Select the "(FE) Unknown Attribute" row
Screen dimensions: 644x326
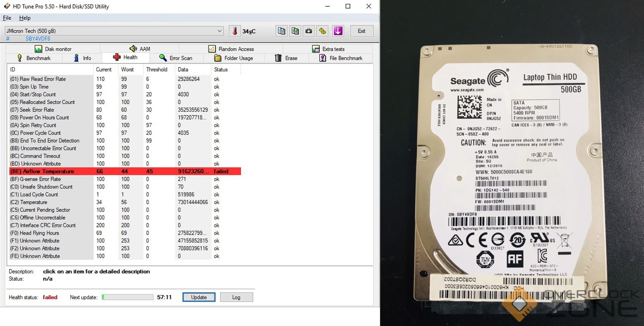(125, 257)
